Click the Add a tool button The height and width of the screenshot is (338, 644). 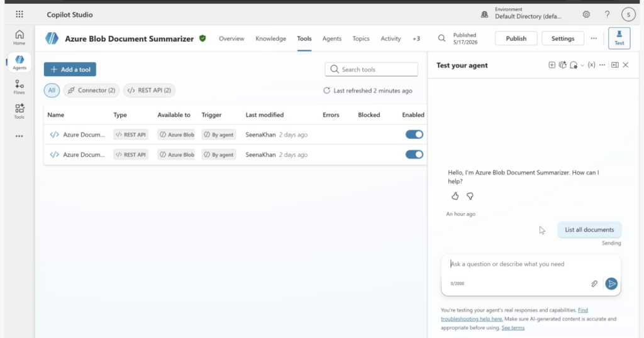coord(70,69)
